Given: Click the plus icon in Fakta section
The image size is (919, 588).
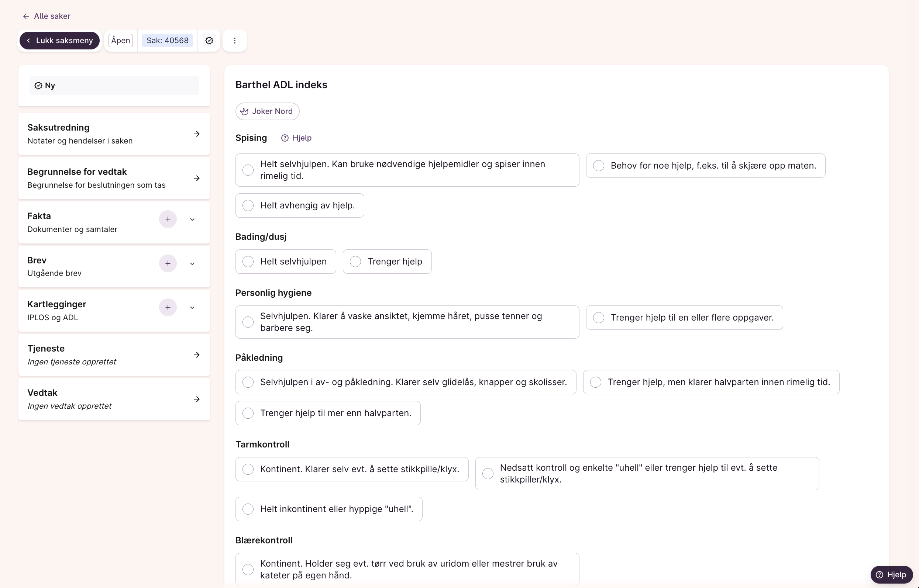Looking at the screenshot, I should click(x=168, y=219).
